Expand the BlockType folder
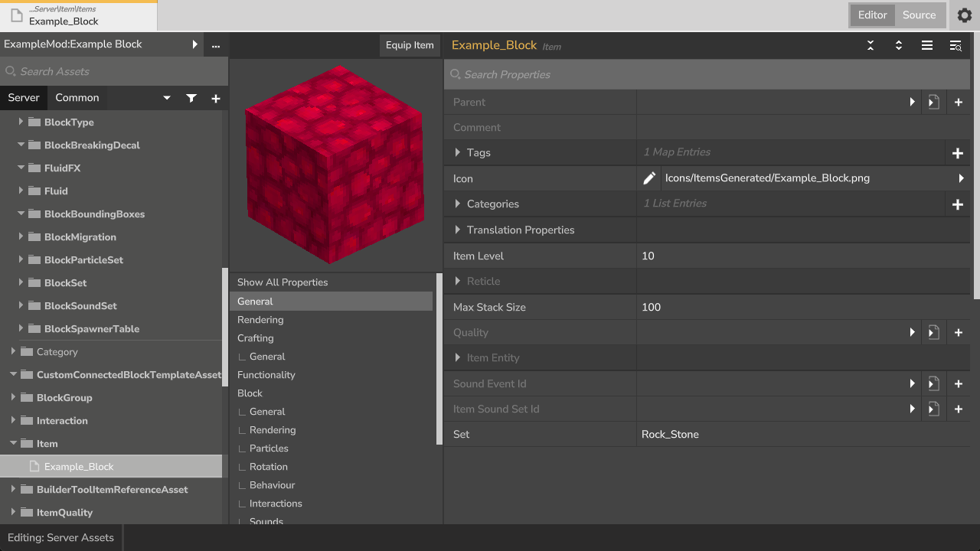This screenshot has width=980, height=551. [x=21, y=122]
